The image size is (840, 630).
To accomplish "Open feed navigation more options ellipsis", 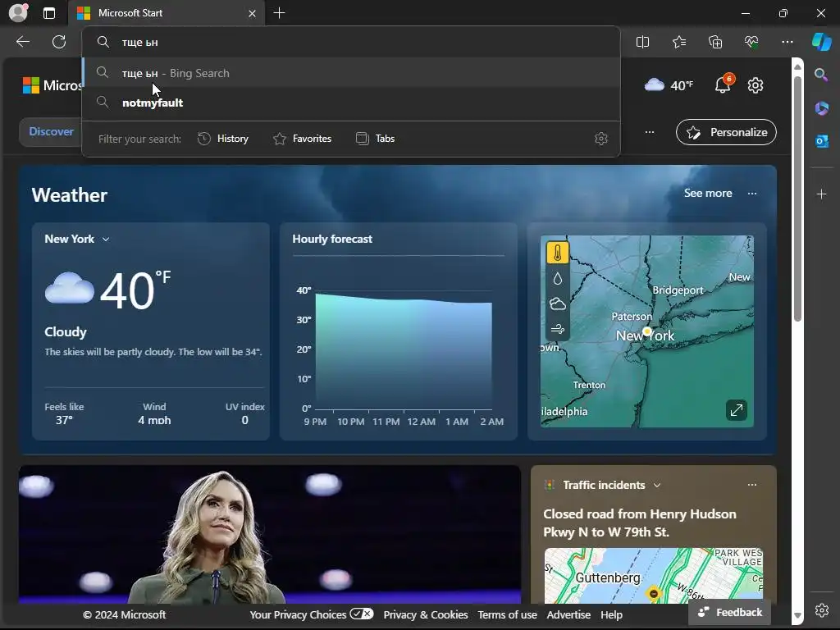I will tap(650, 132).
